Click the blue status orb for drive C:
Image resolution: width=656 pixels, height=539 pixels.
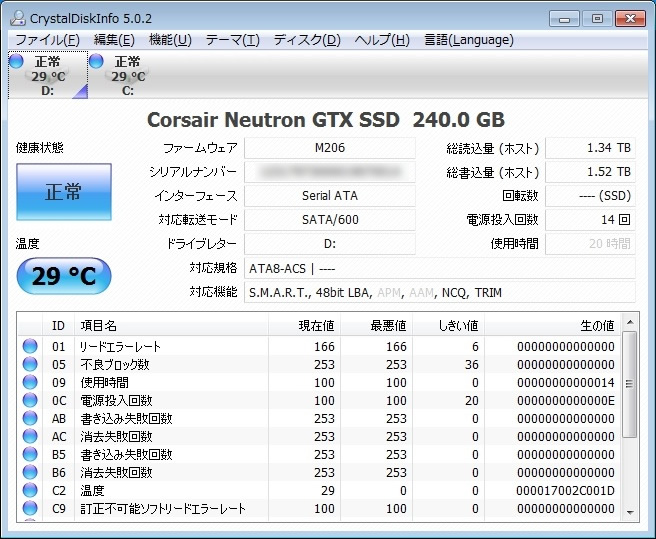[x=96, y=61]
